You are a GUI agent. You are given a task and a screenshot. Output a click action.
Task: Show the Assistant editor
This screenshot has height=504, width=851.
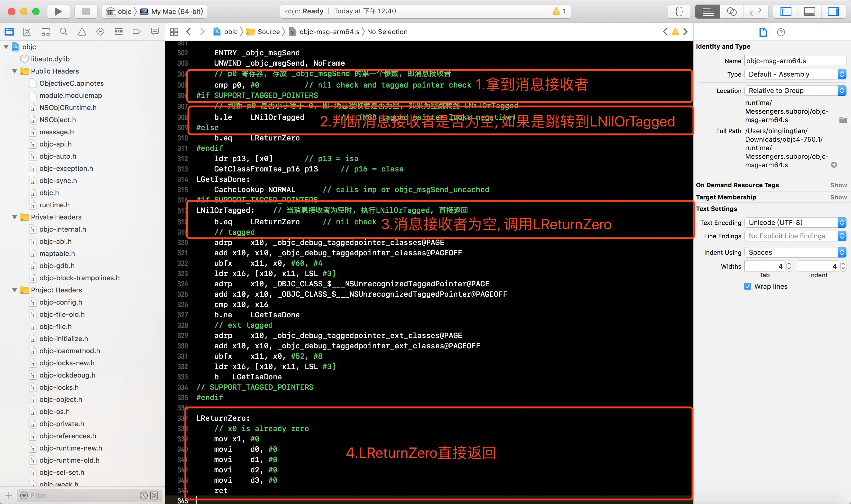click(732, 12)
